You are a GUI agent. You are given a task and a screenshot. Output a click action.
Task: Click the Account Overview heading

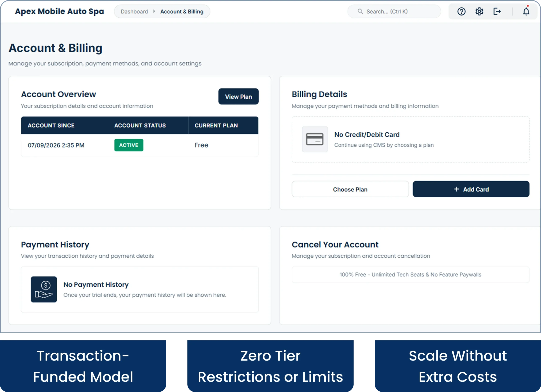pyautogui.click(x=59, y=94)
